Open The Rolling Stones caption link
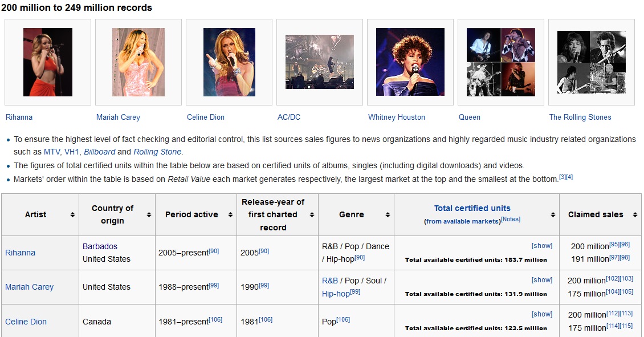 [x=580, y=117]
